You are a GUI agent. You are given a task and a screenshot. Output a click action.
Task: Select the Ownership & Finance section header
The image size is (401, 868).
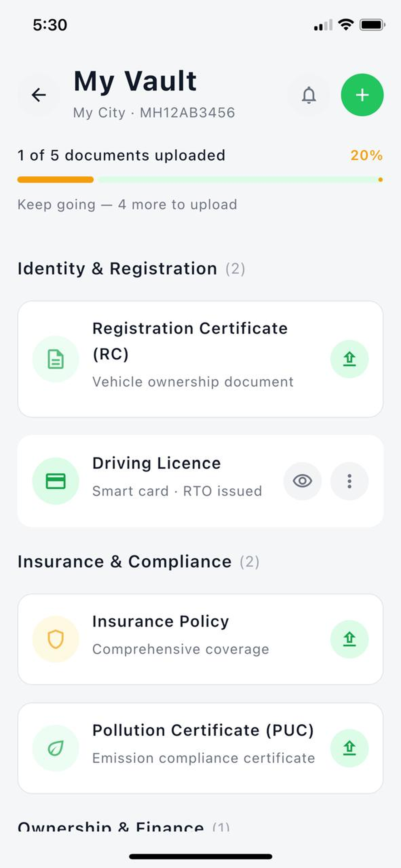[x=124, y=826]
